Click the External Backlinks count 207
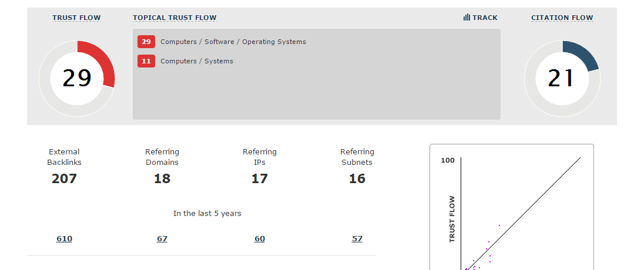 click(64, 179)
